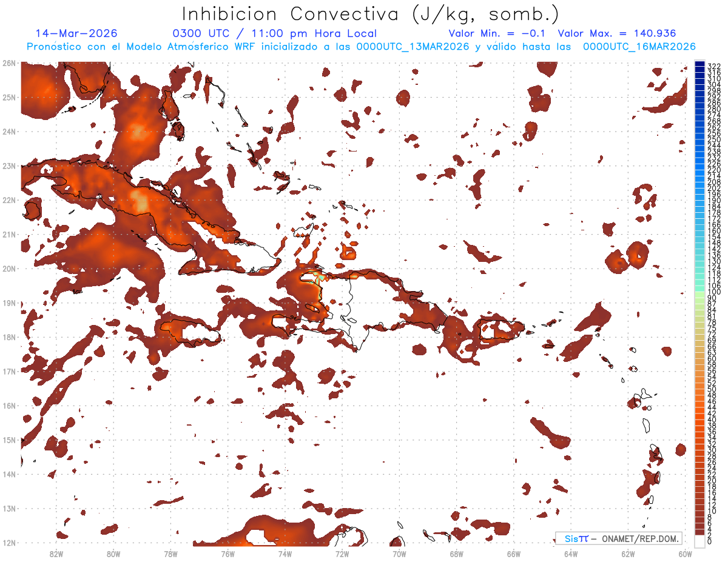This screenshot has width=728, height=562.
Task: Click the colorbar value '202'
Action: point(714,188)
